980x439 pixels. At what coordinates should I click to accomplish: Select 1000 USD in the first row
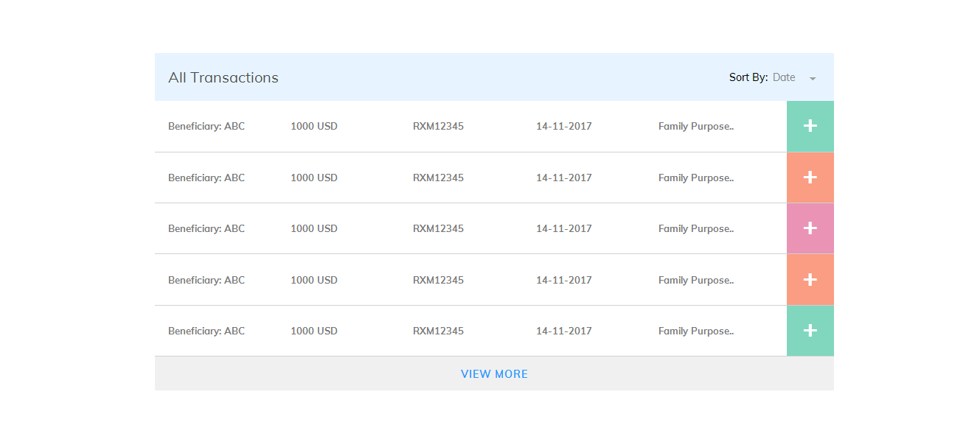click(314, 126)
